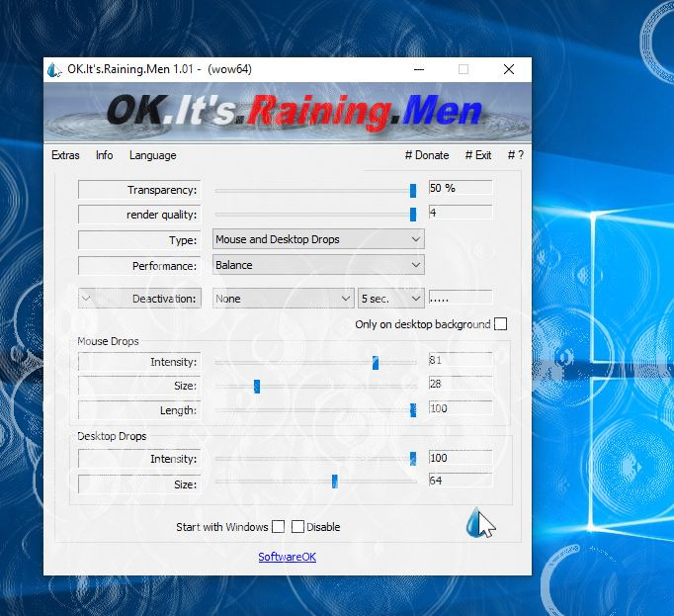Enable Only on desktop background checkbox

click(x=500, y=324)
